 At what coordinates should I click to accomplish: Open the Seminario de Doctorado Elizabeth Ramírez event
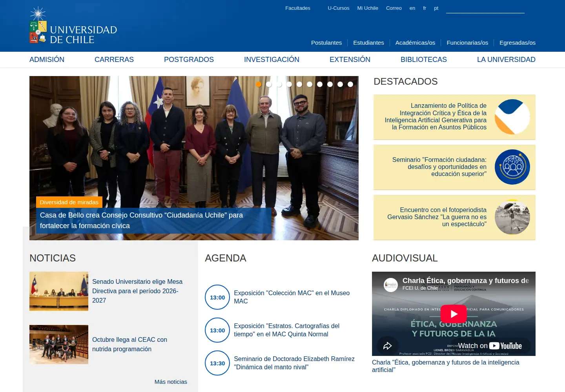pyautogui.click(x=294, y=363)
